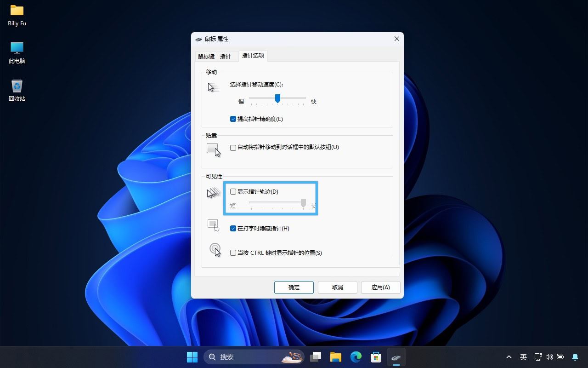Expand the hidden system tray icons chevron
Viewport: 588px width, 368px height.
pyautogui.click(x=509, y=357)
